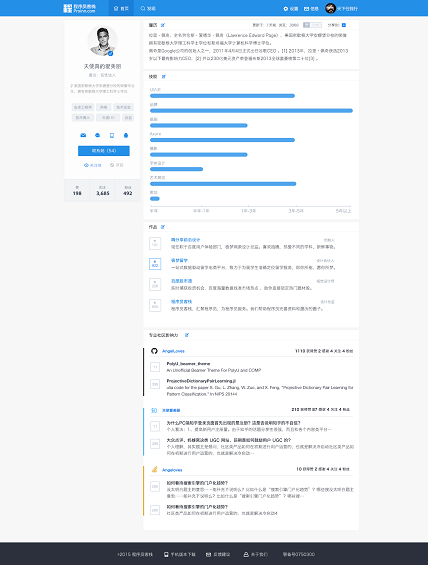Toggle the highlighted vote box showing 100

(x=155, y=264)
